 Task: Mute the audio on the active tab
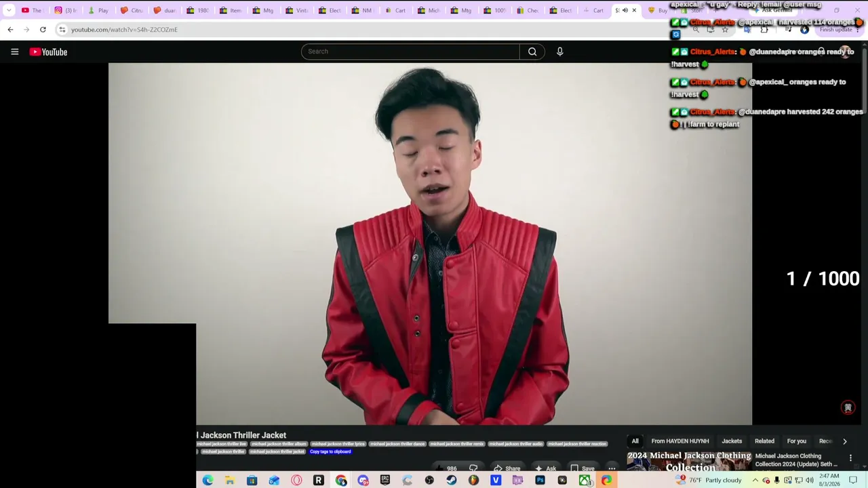625,10
